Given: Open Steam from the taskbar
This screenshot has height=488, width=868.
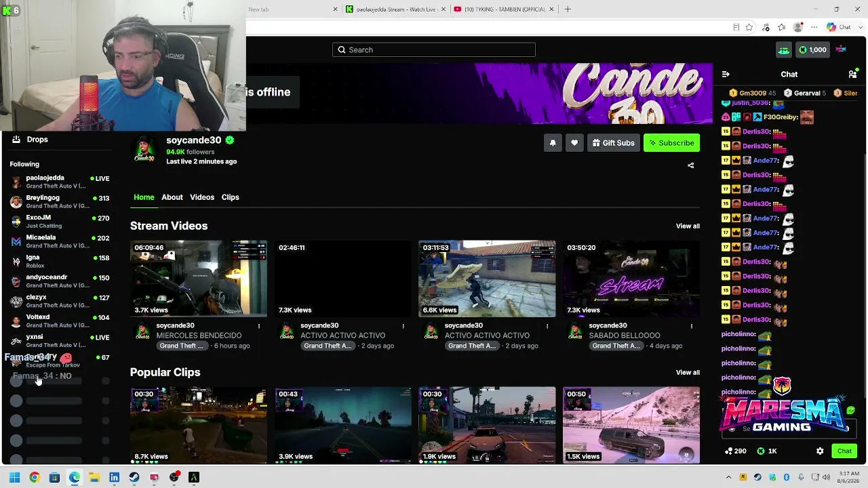Looking at the screenshot, I should [x=134, y=478].
